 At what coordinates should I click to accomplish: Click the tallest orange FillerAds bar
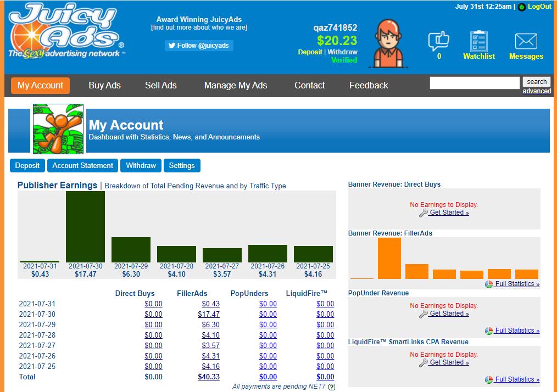(389, 259)
